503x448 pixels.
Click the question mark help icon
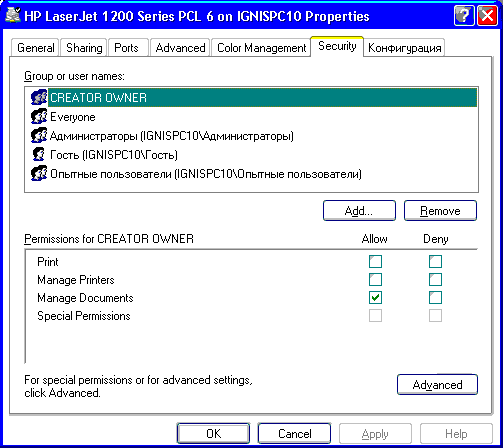tap(464, 16)
